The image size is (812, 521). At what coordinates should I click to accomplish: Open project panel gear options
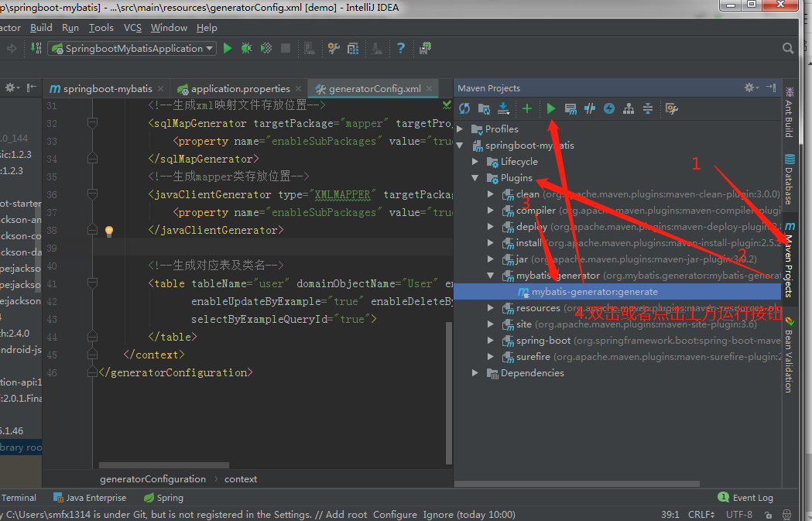[12, 87]
